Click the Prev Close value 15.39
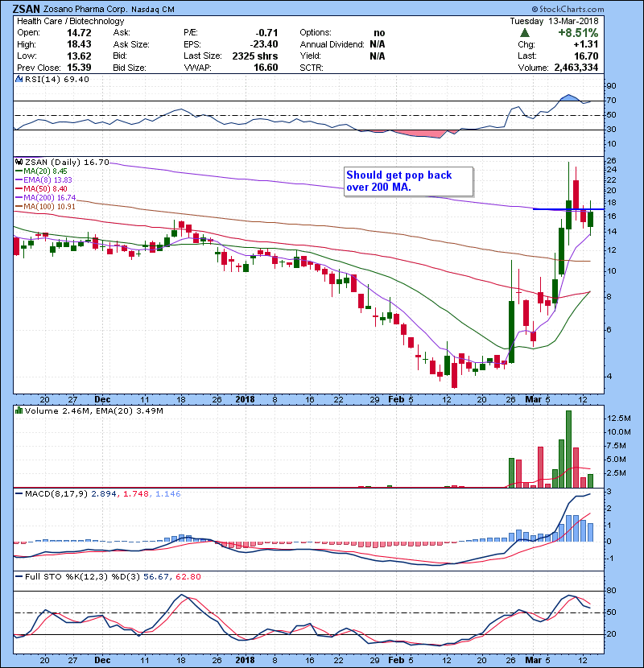 79,68
